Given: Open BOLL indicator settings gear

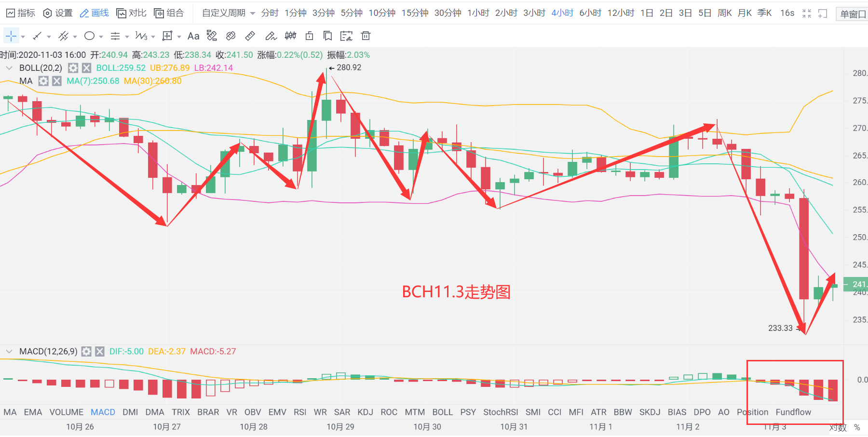Looking at the screenshot, I should point(73,68).
